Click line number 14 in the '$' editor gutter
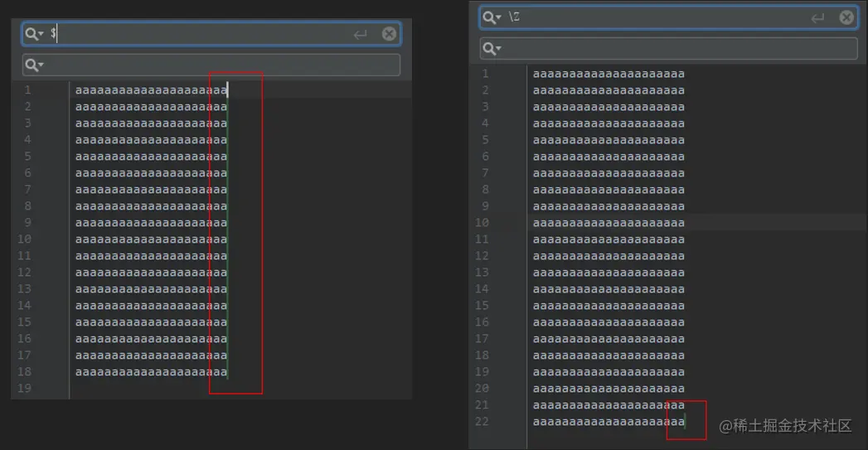This screenshot has height=450, width=868. [24, 306]
